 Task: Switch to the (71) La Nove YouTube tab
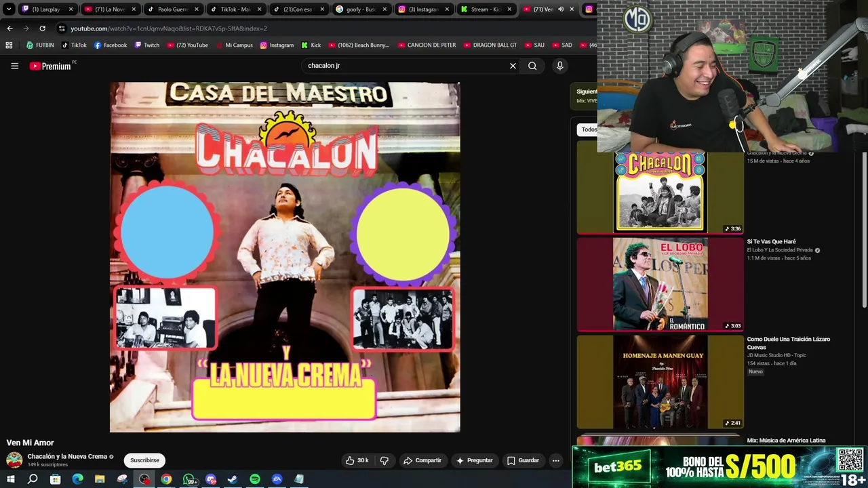click(x=110, y=9)
